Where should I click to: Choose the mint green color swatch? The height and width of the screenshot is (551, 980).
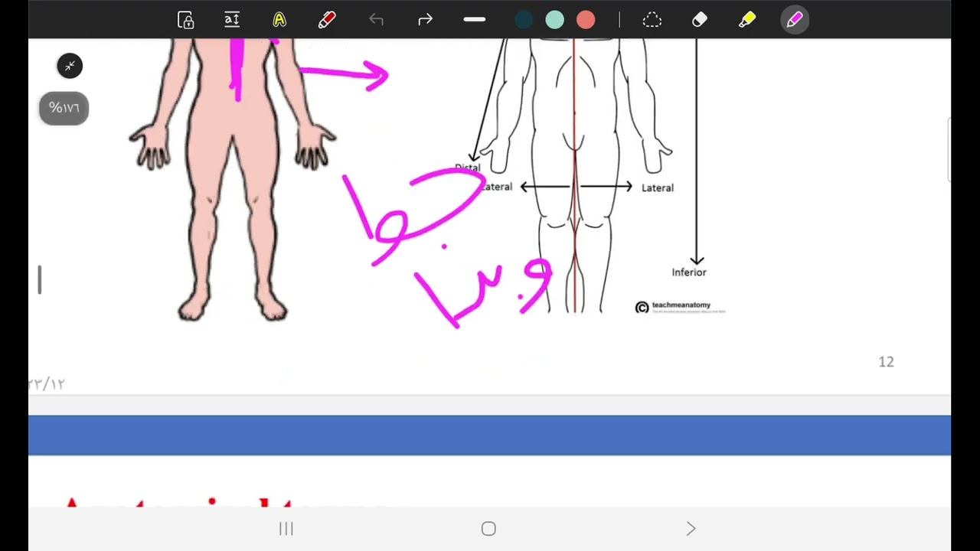(x=554, y=20)
